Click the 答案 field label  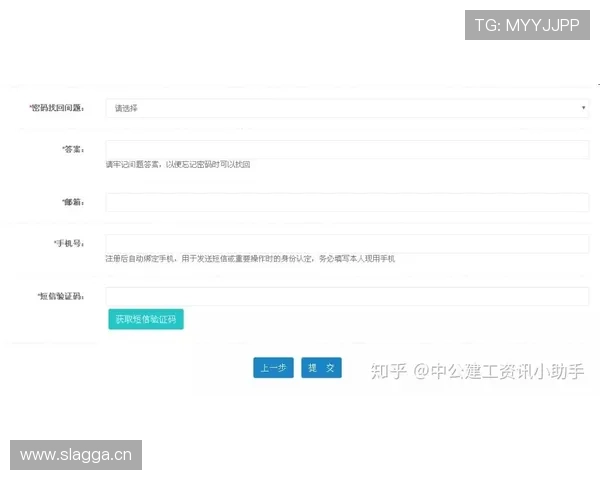[x=73, y=149]
